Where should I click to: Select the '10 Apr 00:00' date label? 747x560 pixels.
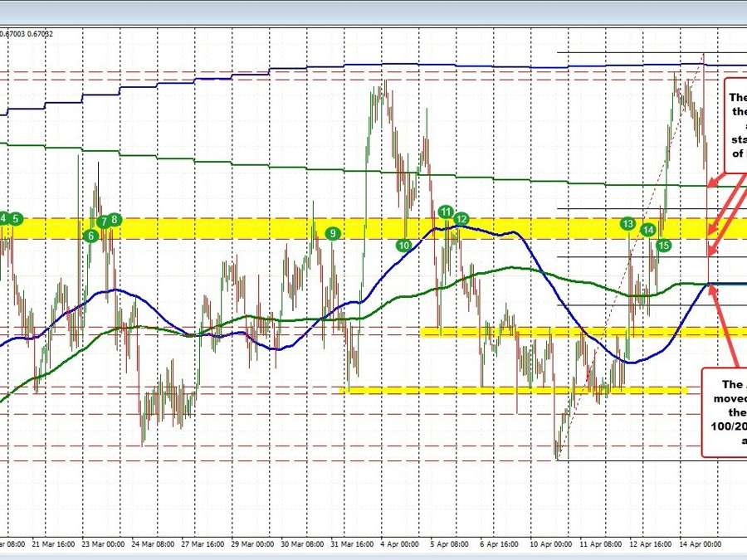[553, 546]
